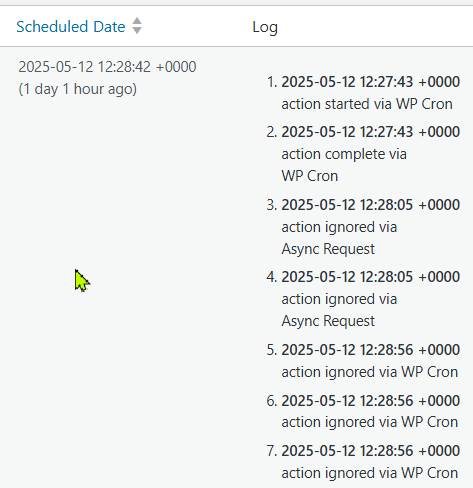Select first log entry timestamp 12:27:43
This screenshot has width=473, height=488.
(371, 82)
